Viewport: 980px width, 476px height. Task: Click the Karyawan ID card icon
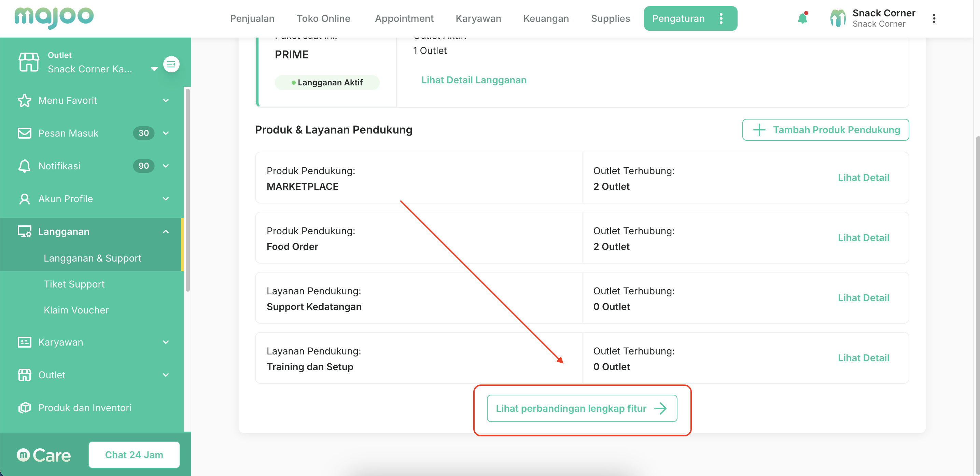(25, 342)
